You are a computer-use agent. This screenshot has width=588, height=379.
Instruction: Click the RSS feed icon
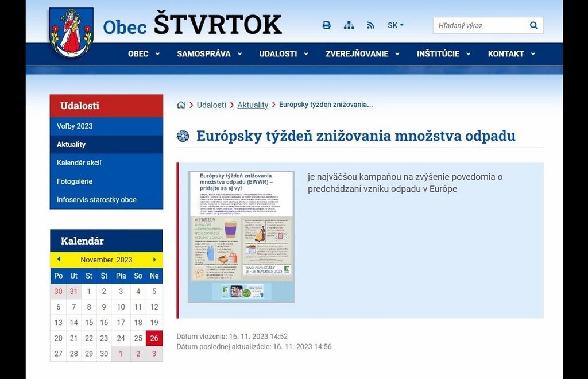tap(370, 25)
